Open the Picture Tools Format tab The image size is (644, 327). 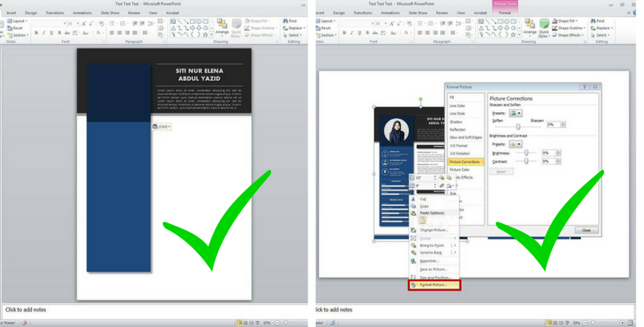[505, 13]
